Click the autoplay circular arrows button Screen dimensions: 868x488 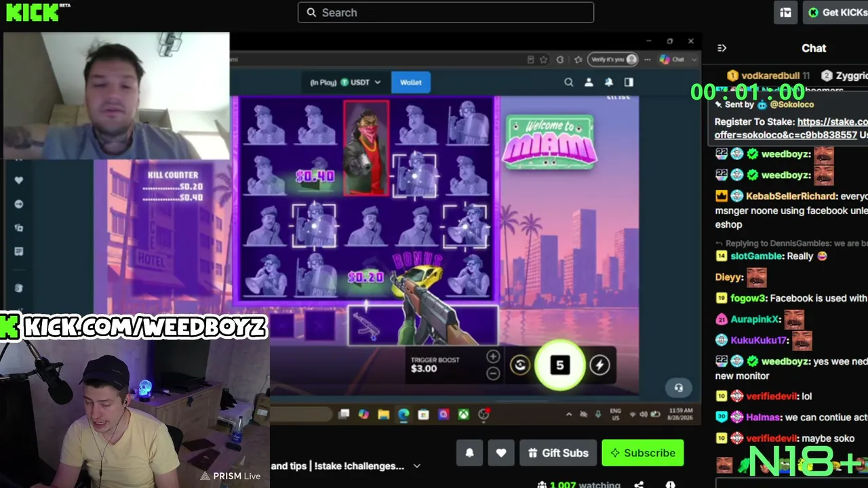[520, 365]
